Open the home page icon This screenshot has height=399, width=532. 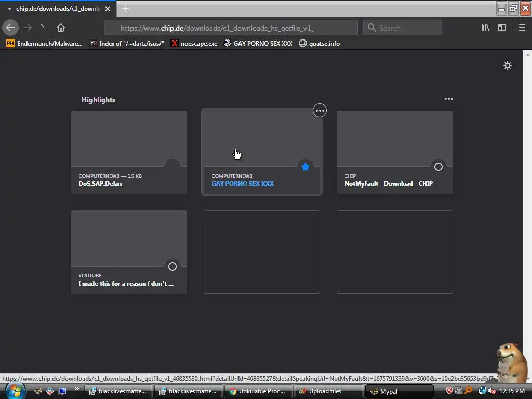[x=60, y=28]
